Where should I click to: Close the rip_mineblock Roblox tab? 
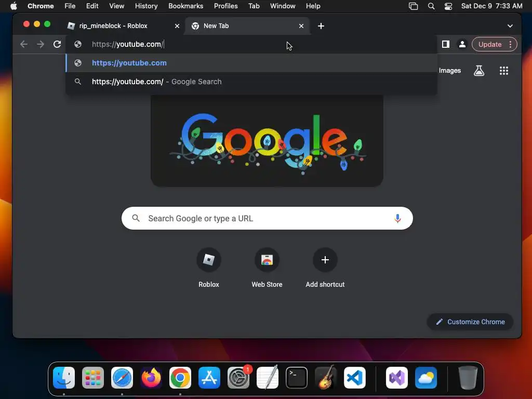point(177,26)
